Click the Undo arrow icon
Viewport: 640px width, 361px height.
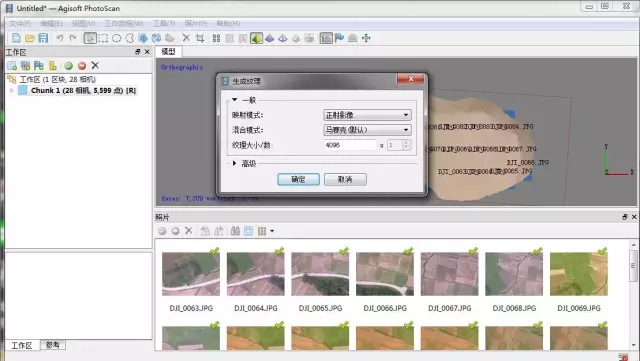pos(60,38)
